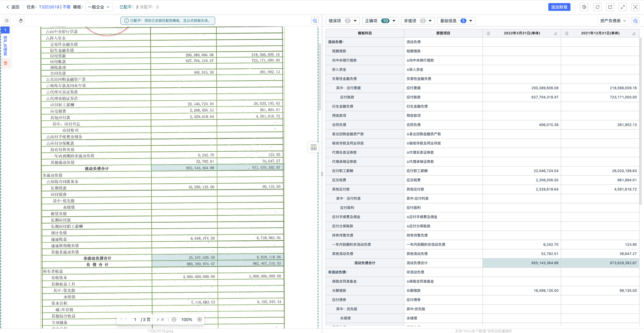Select the hand pan tool
The image size is (644, 333).
(x=21, y=21)
